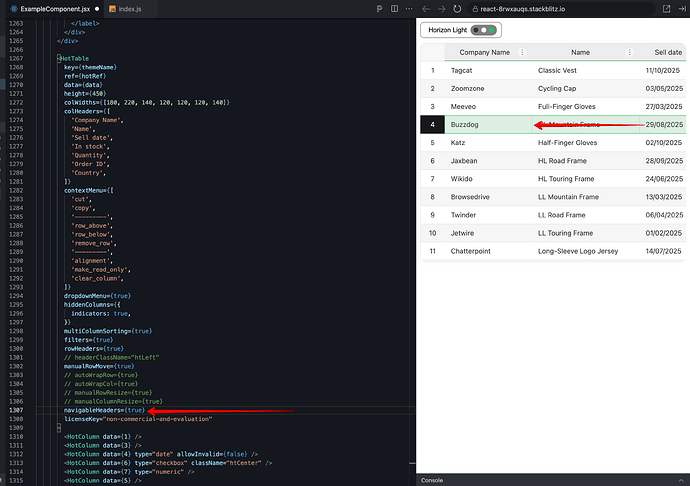Click the preview back arrow
Image resolution: width=690 pixels, height=486 pixels.
tap(426, 9)
